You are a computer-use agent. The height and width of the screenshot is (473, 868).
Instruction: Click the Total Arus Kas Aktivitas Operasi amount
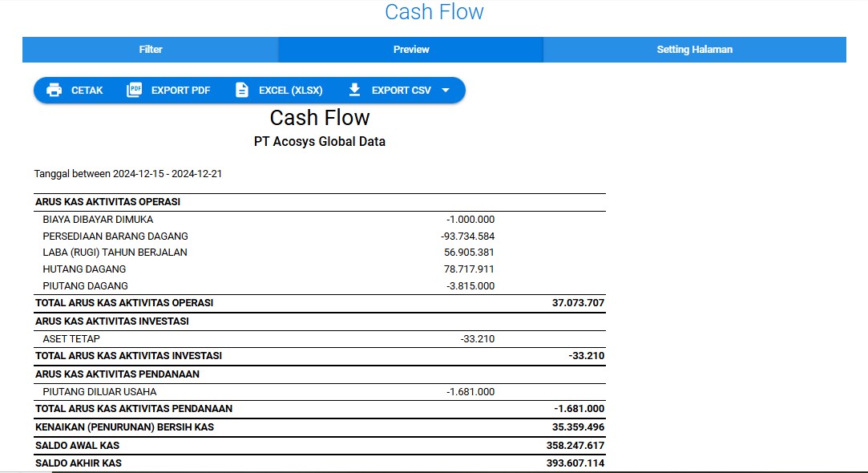click(578, 303)
